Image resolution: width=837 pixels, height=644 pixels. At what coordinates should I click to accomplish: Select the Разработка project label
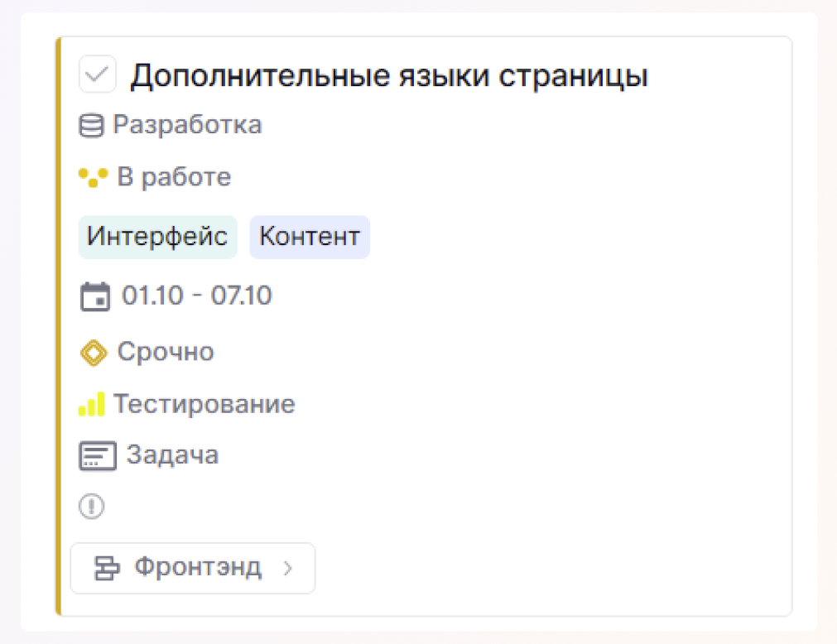[187, 125]
